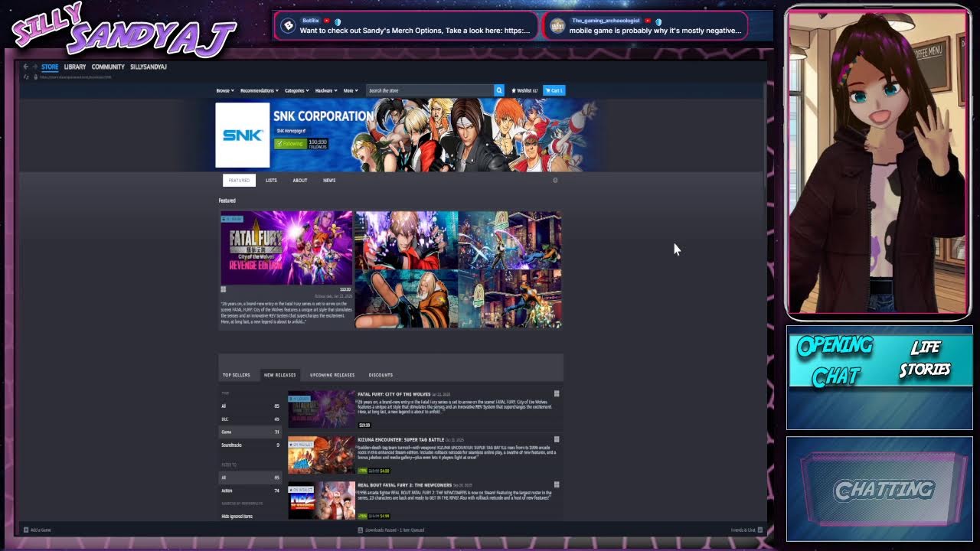Select the Game type filter
The width and height of the screenshot is (980, 551).
tap(251, 432)
